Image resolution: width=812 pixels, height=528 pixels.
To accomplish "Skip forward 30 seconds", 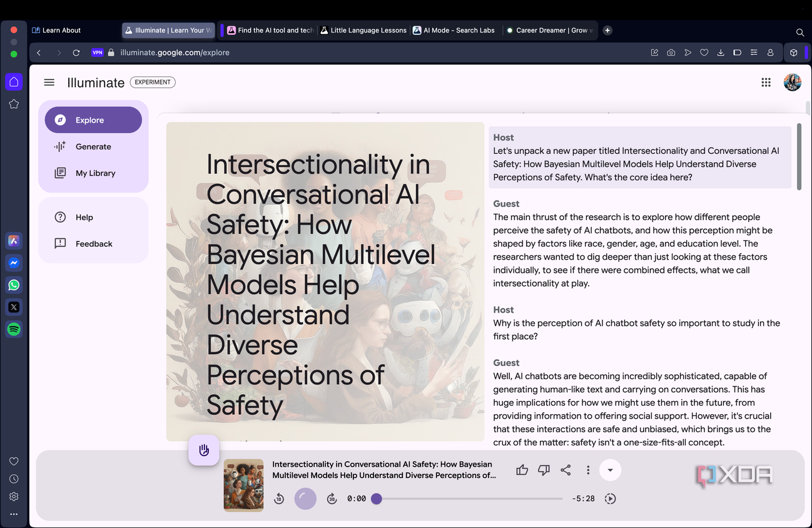I will [332, 499].
